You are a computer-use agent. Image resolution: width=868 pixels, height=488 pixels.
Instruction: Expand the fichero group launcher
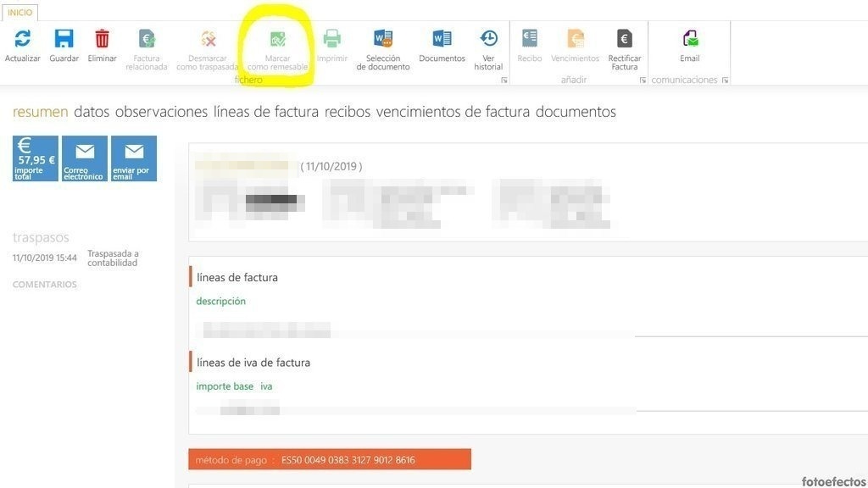504,80
